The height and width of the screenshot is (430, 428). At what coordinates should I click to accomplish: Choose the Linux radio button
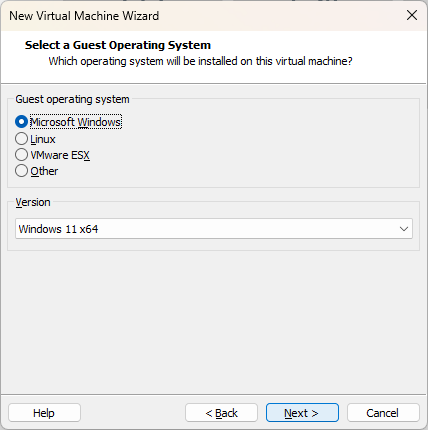(x=21, y=139)
